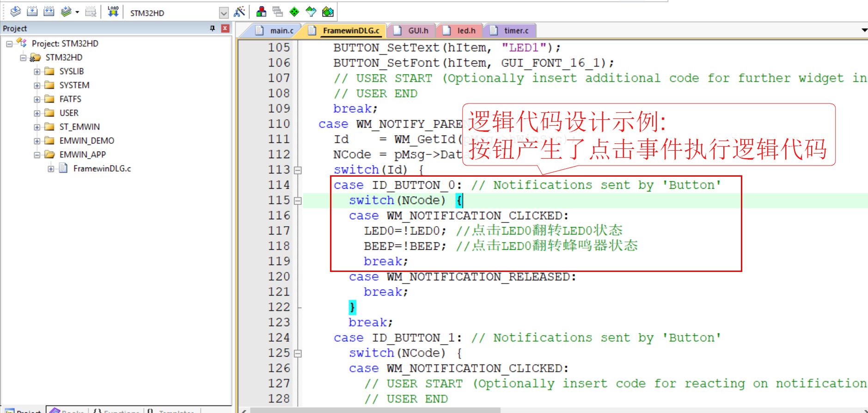The width and height of the screenshot is (868, 413).
Task: Select FramewinDLG.c in the project tree
Action: [102, 168]
